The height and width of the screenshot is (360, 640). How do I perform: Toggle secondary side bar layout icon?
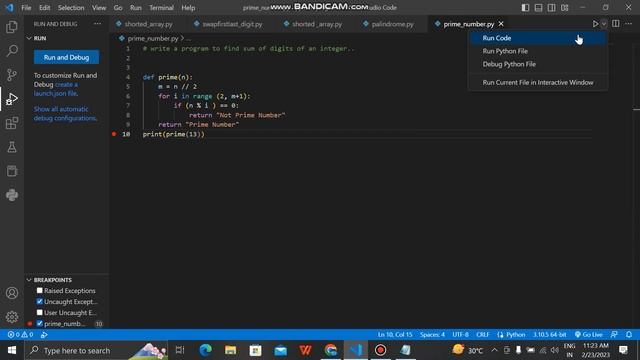[551, 8]
